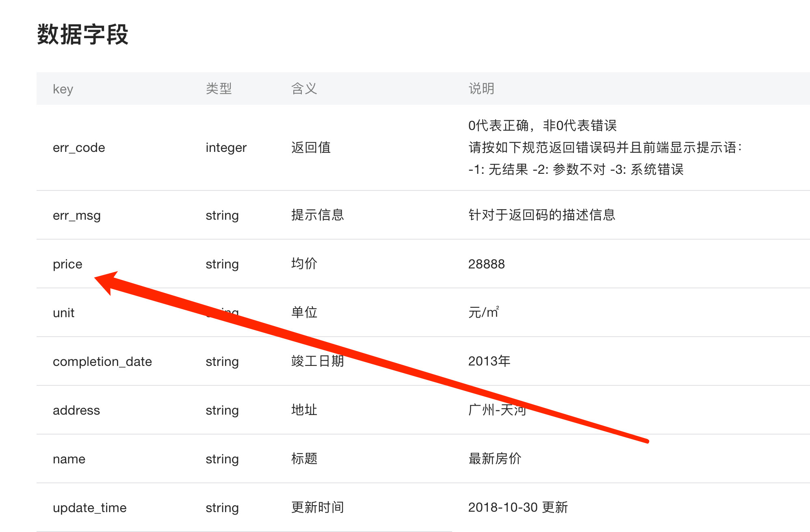Viewport: 810px width, 532px height.
Task: Click the 类型 column header
Action: click(x=219, y=89)
